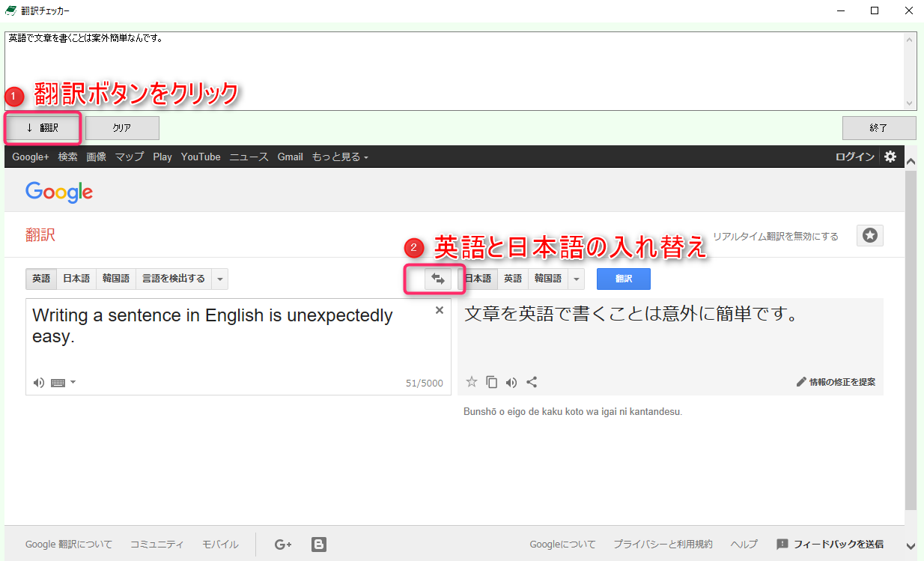Image resolution: width=924 pixels, height=561 pixels.
Task: Clear the English source text with the X
Action: [440, 310]
